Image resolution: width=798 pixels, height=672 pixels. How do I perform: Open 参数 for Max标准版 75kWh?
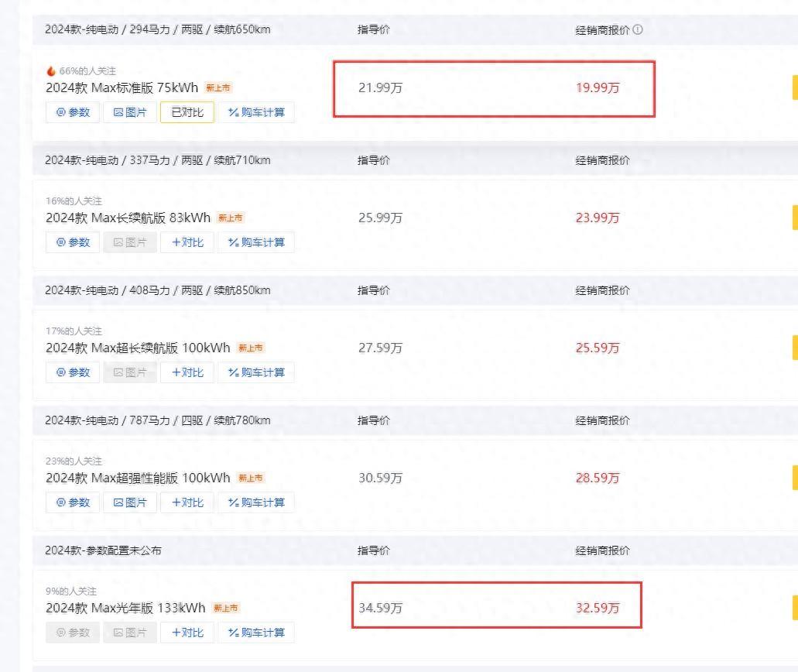[73, 112]
